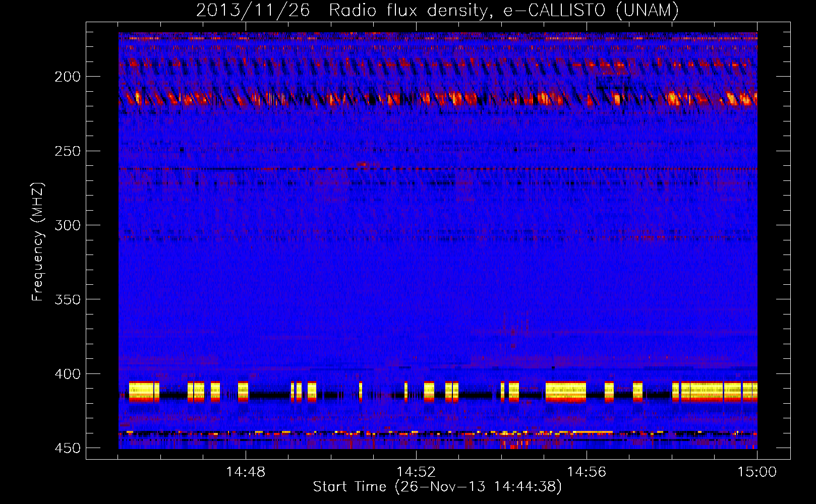The width and height of the screenshot is (816, 504).
Task: Click the 400 frequency tick label
Action: 68,374
